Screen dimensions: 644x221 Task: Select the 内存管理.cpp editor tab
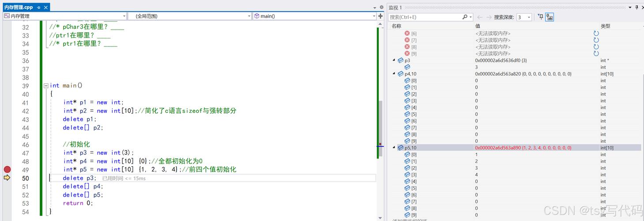pyautogui.click(x=19, y=8)
